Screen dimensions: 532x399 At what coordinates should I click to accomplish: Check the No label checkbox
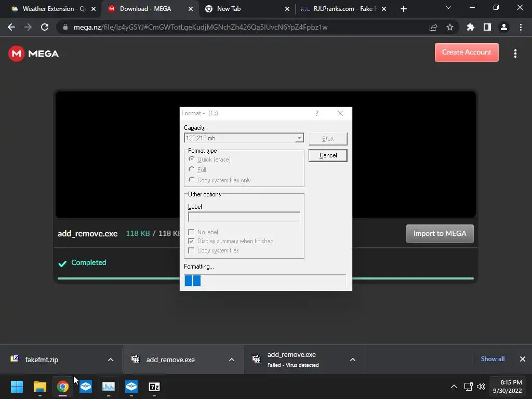click(x=191, y=232)
